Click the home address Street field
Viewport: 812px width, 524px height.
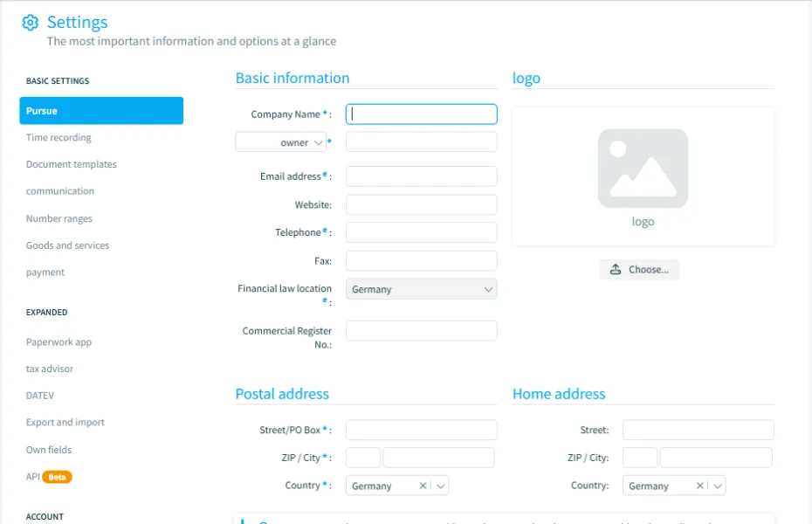[698, 430]
